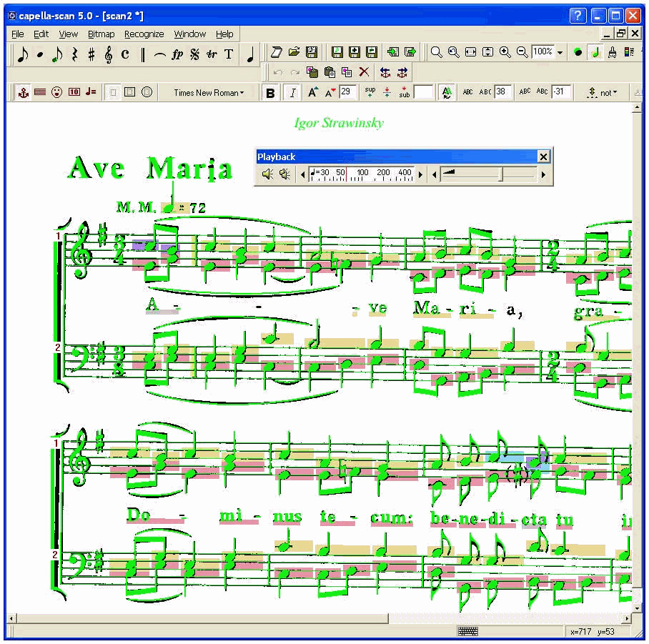Image resolution: width=649 pixels, height=644 pixels.
Task: Click the zoom out magnifier
Action: [x=522, y=52]
